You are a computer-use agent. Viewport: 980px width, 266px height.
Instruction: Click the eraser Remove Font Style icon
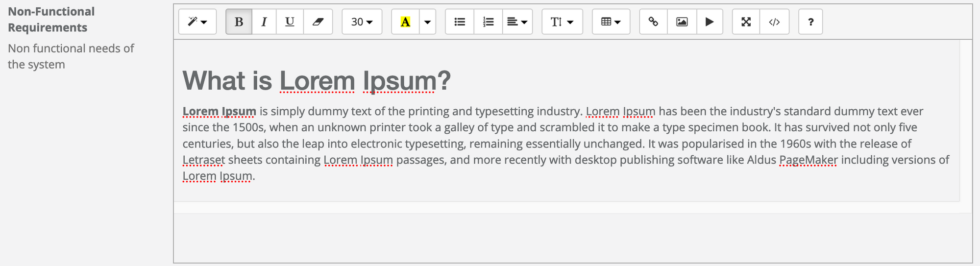(318, 22)
